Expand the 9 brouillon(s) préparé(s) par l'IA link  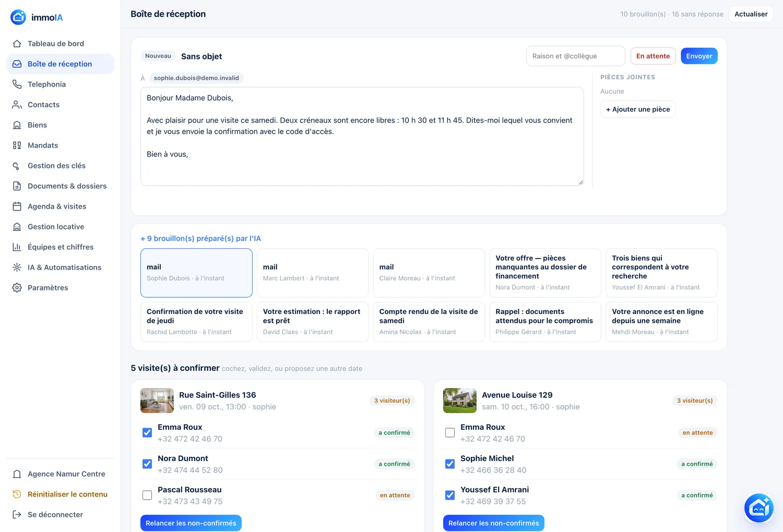click(200, 238)
